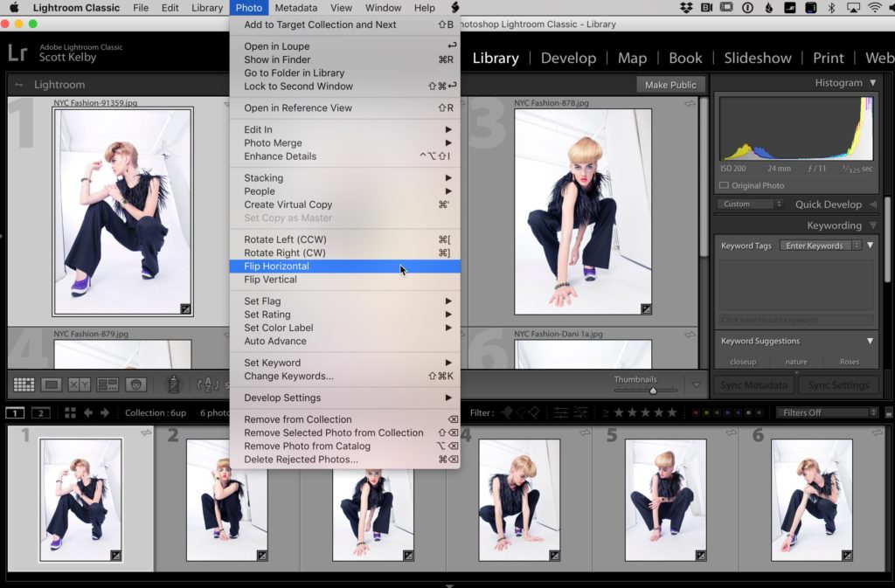
Task: Toggle the red color label filter
Action: click(x=696, y=413)
